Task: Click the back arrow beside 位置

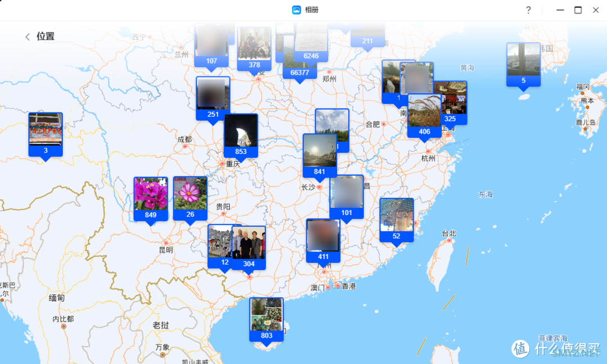Action: click(27, 37)
